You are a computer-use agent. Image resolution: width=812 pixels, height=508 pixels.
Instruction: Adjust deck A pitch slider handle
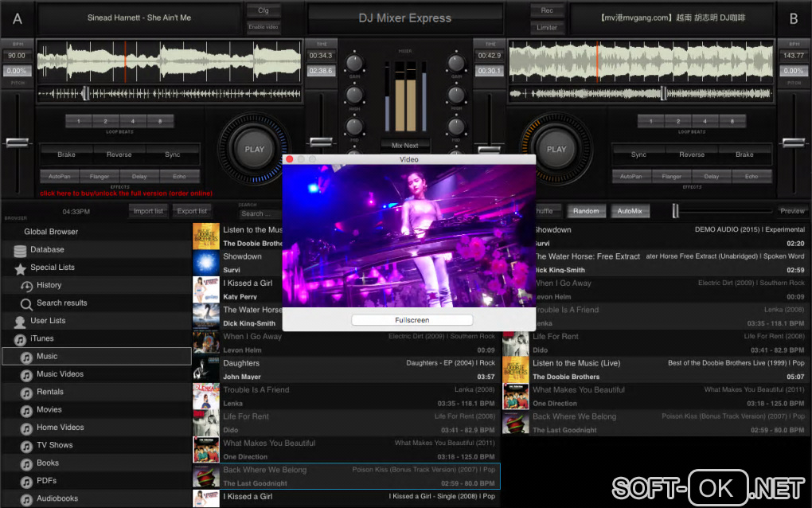(x=17, y=143)
